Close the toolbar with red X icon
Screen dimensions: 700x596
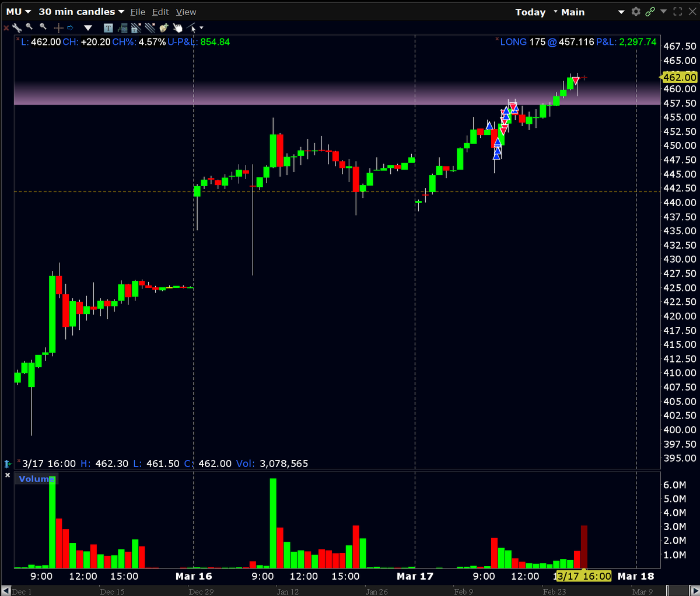click(6, 27)
